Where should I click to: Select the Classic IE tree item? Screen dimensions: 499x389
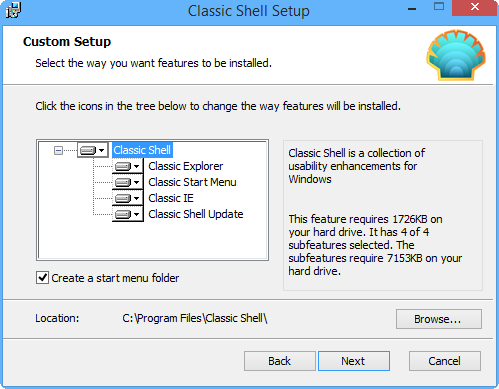pyautogui.click(x=171, y=198)
